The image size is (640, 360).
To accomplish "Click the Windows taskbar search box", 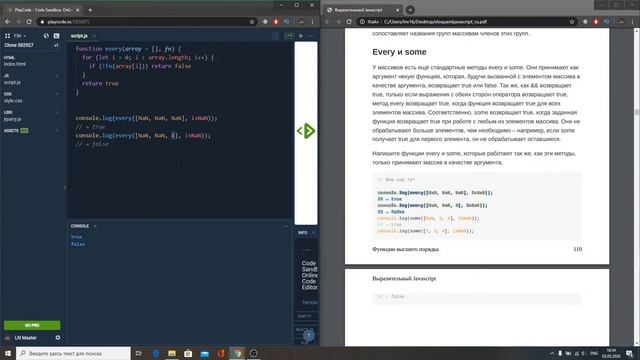I will (x=73, y=353).
